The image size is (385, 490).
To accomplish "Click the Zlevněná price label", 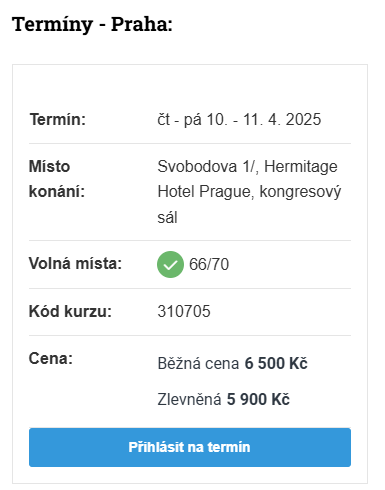I will [189, 399].
